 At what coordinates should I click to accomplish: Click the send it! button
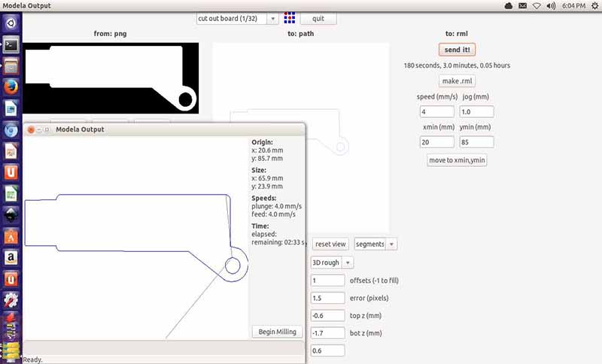pos(457,50)
